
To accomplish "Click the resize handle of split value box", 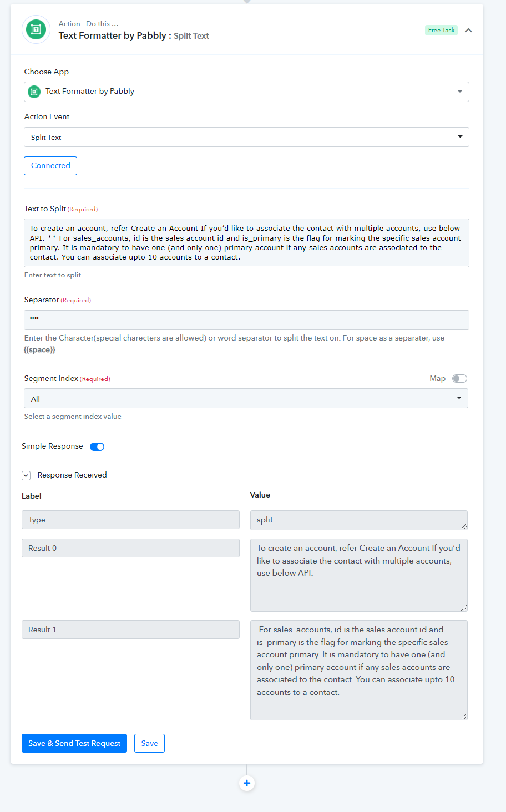I will (464, 526).
